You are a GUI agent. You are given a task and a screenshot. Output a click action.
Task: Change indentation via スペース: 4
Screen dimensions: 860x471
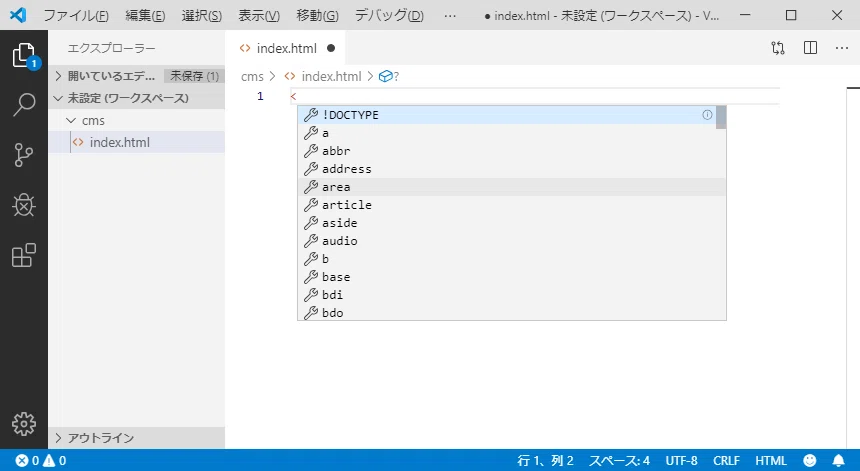(x=619, y=461)
